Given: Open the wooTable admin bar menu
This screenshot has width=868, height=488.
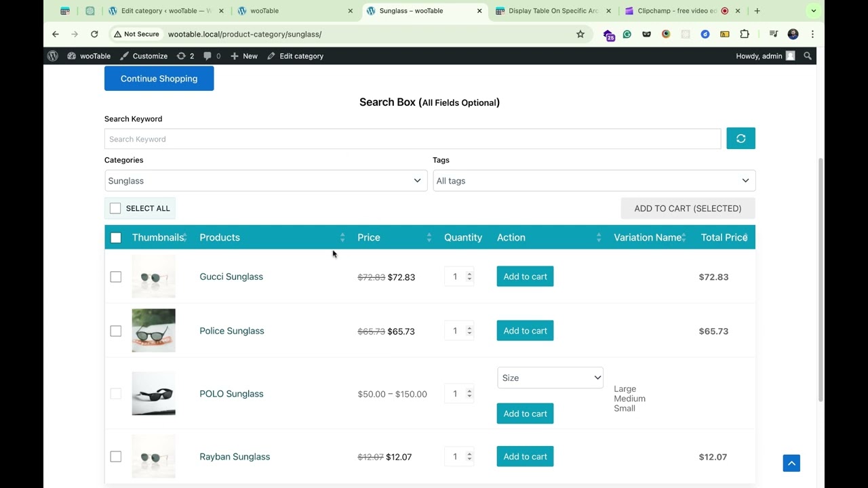Looking at the screenshot, I should (89, 56).
